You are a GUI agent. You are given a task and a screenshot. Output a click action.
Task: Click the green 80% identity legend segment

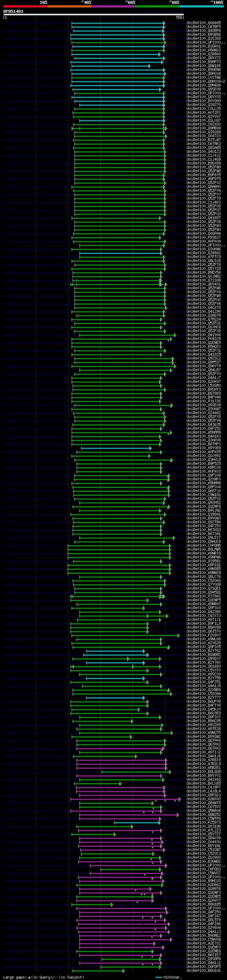pyautogui.click(x=157, y=6)
